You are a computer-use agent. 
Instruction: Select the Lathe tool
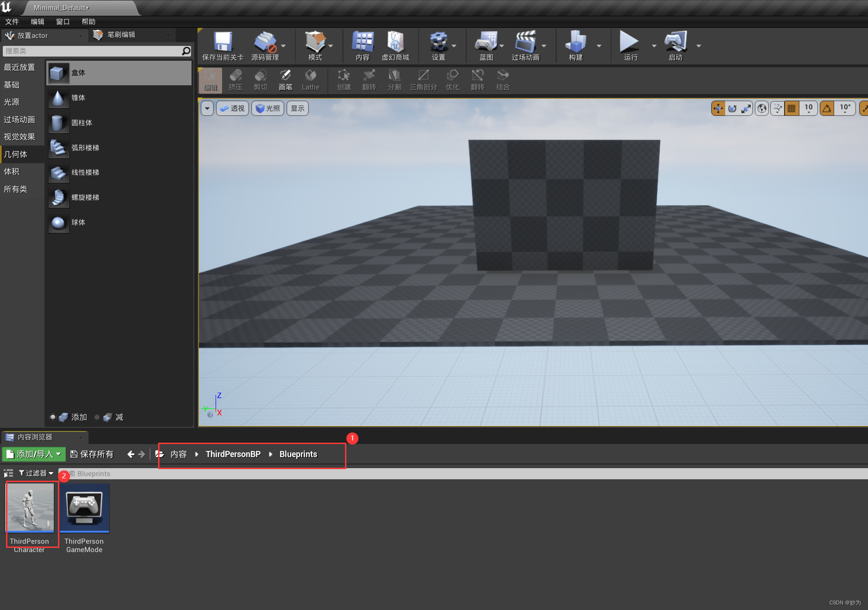pos(311,80)
